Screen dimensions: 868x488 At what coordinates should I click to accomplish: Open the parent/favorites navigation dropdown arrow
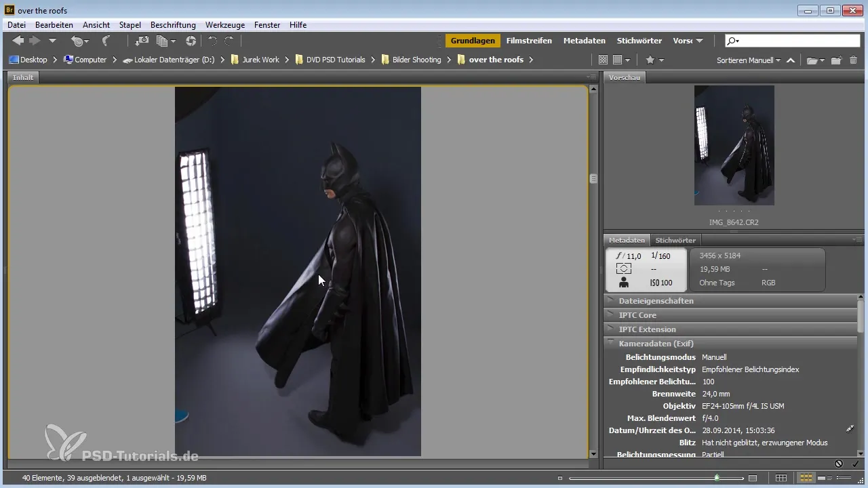click(52, 41)
